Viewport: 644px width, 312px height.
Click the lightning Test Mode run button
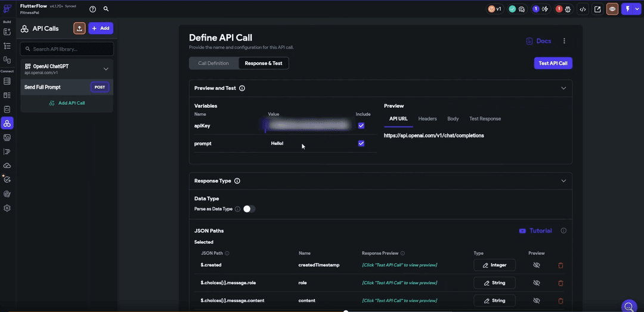[x=628, y=9]
